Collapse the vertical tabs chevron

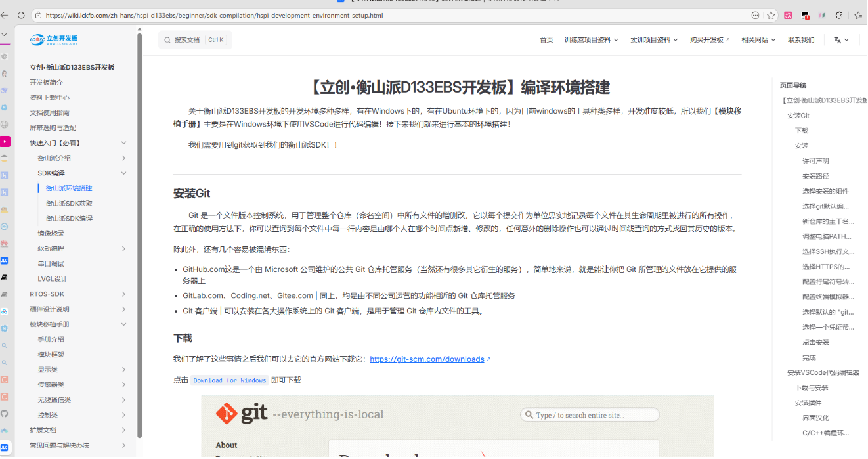pyautogui.click(x=4, y=34)
